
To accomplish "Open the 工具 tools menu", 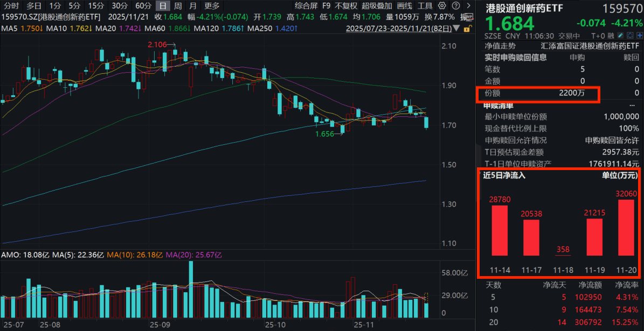I will [x=425, y=6].
